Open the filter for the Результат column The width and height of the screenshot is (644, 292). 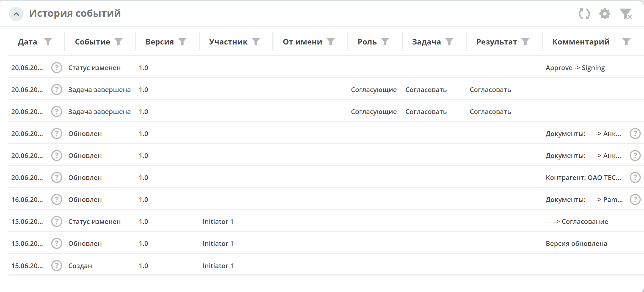click(x=525, y=41)
